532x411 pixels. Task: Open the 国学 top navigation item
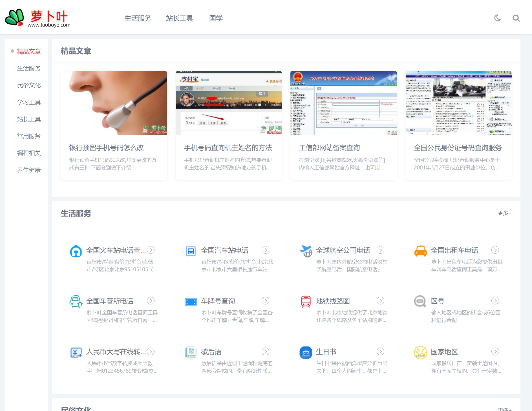click(x=216, y=18)
